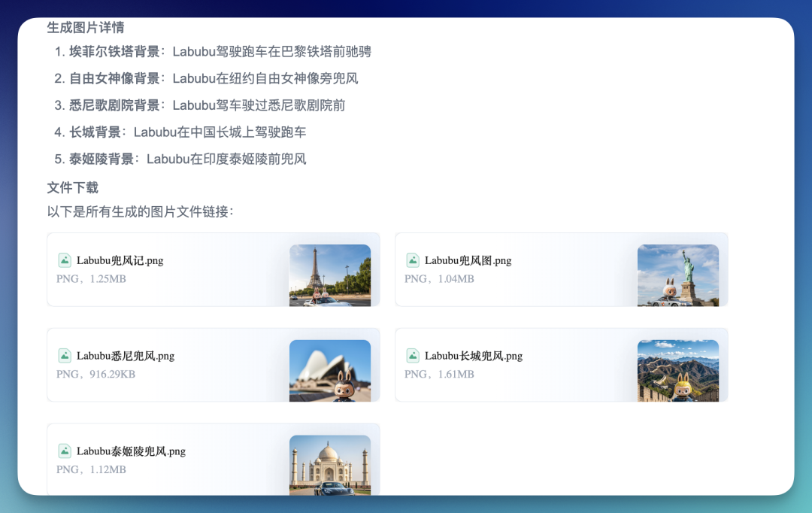Click the list item 埃菲尔铁塔背景
The image size is (812, 513).
[213, 51]
